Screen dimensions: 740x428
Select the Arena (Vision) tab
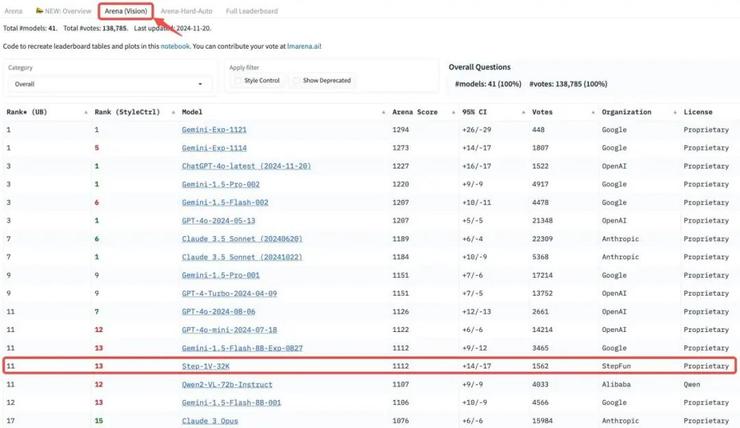[x=126, y=11]
